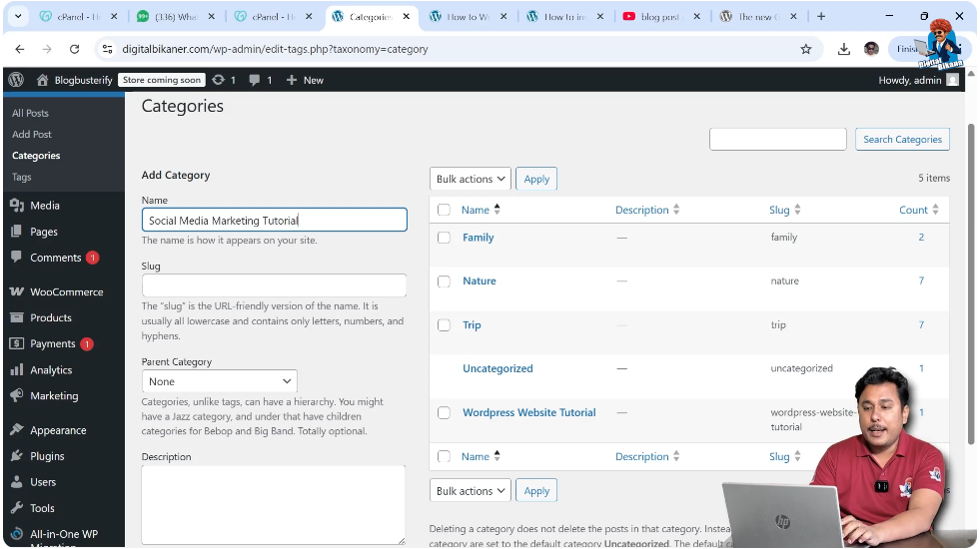Go to All Posts submenu
980x549 pixels.
(x=30, y=113)
